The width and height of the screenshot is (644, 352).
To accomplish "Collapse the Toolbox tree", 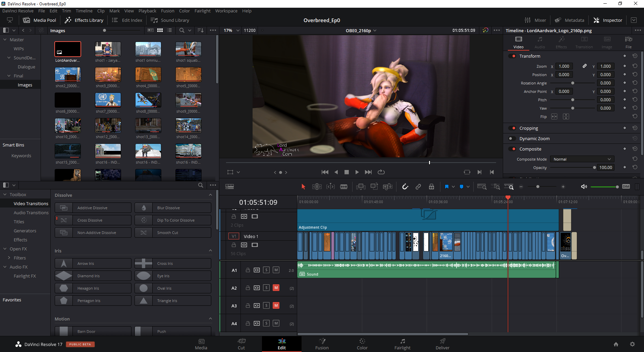I will [5, 194].
